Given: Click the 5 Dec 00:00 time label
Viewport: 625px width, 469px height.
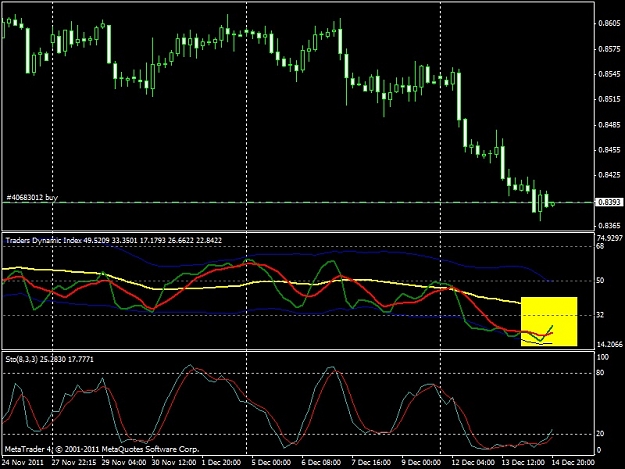Looking at the screenshot, I should click(x=271, y=463).
